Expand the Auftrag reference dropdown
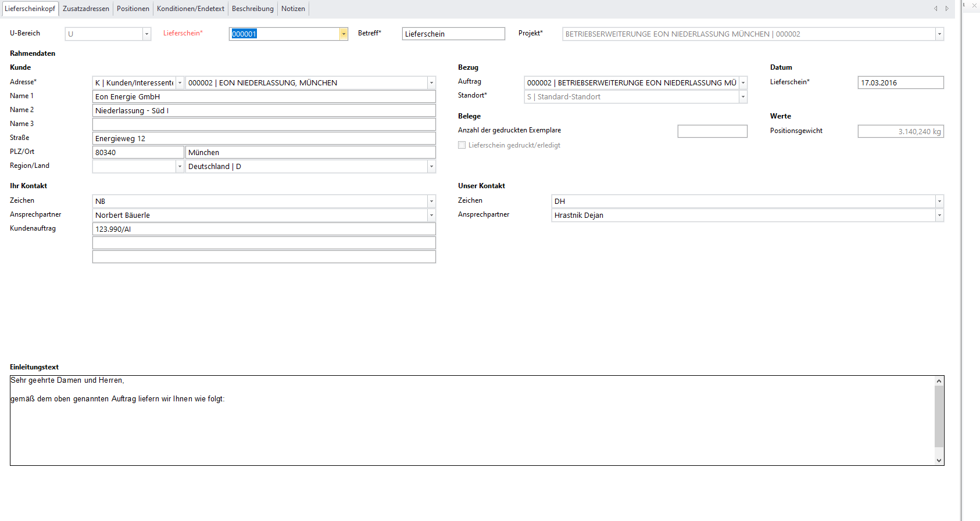The height and width of the screenshot is (521, 980). [743, 83]
